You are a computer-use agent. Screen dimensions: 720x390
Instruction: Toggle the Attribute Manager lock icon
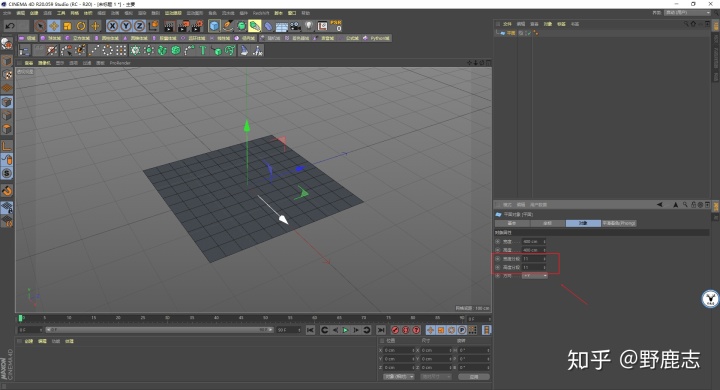[x=693, y=204]
